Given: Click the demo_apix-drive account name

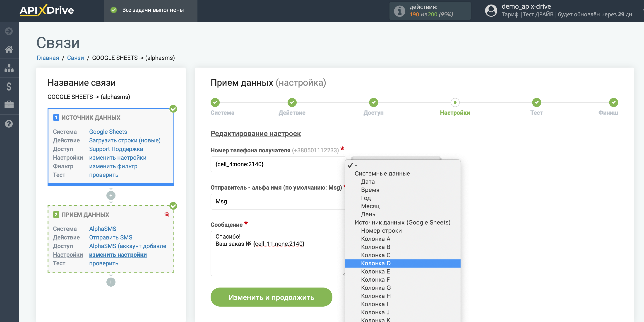Looking at the screenshot, I should click(x=526, y=6).
